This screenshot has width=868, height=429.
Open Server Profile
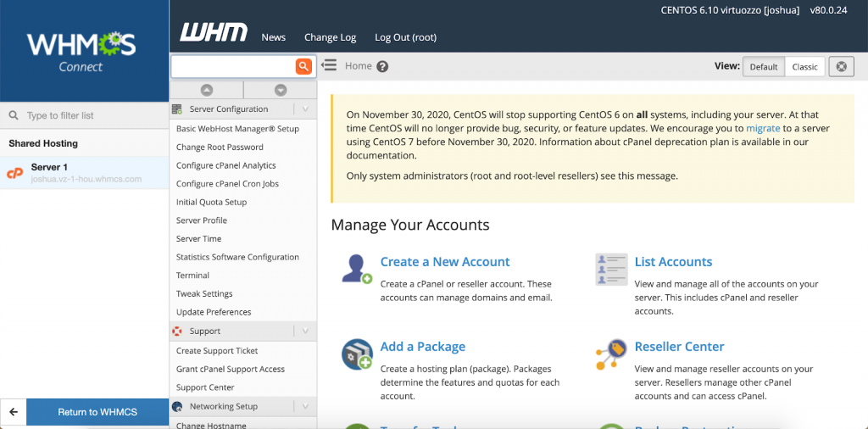click(x=202, y=220)
